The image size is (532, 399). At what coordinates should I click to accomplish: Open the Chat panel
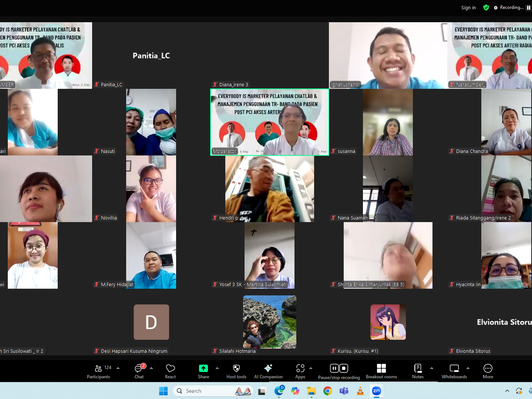139,371
